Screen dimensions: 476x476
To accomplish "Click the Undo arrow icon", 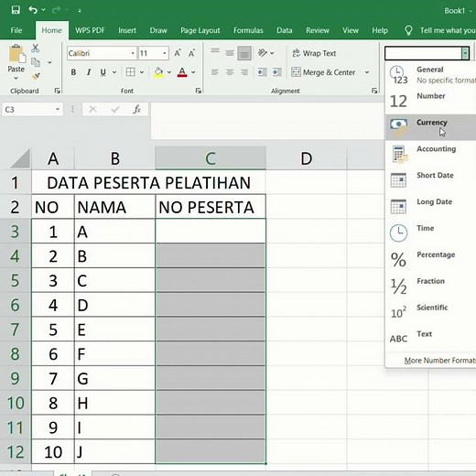I will point(33,10).
